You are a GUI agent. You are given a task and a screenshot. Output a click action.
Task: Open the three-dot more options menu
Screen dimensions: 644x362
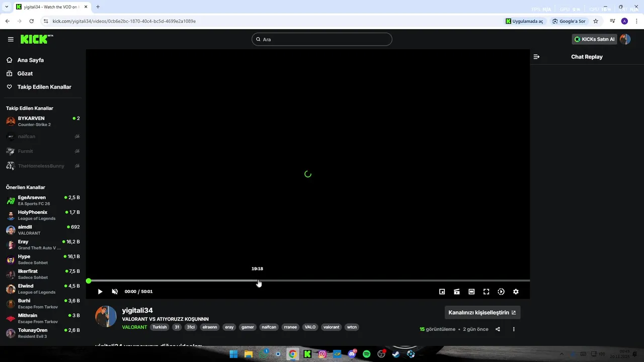click(514, 329)
